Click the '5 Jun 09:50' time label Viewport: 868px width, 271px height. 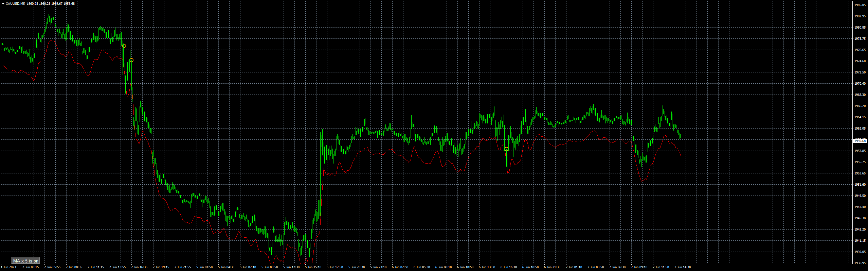(270, 267)
